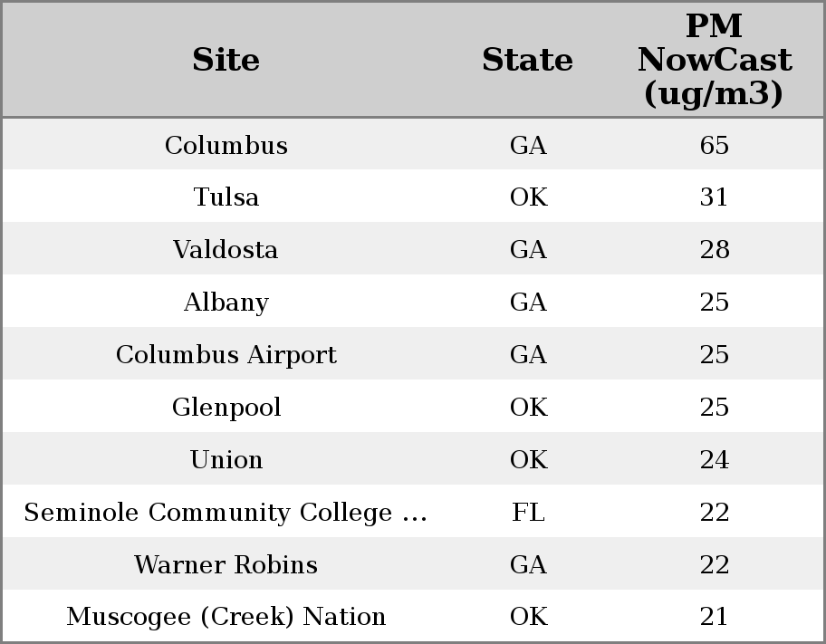Select the PM value 21
Viewport: 826px width, 644px height.
[x=714, y=617]
